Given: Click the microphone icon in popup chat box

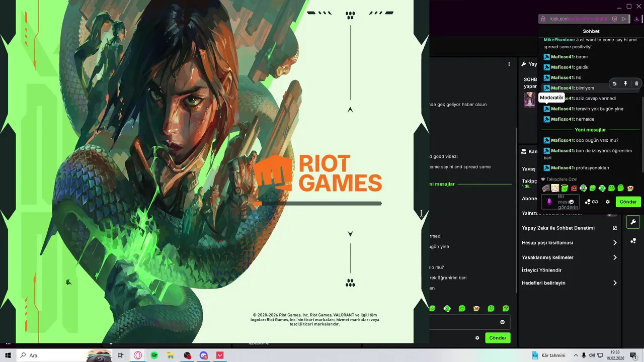Looking at the screenshot, I should [x=549, y=202].
